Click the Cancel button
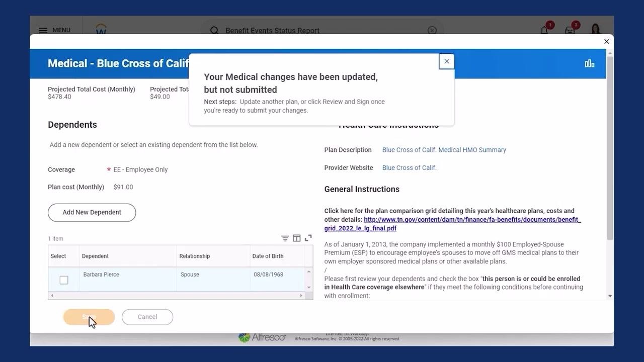The image size is (644, 362). [147, 317]
